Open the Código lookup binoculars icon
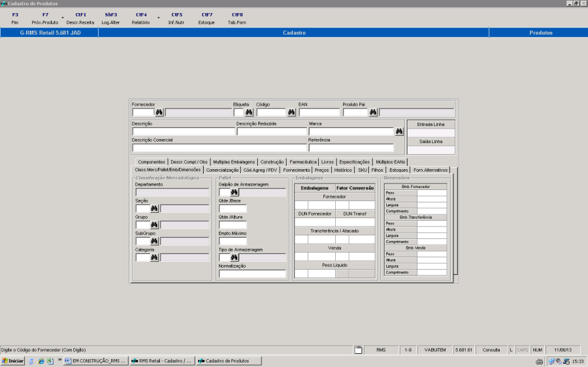This screenshot has height=367, width=588. (x=291, y=112)
